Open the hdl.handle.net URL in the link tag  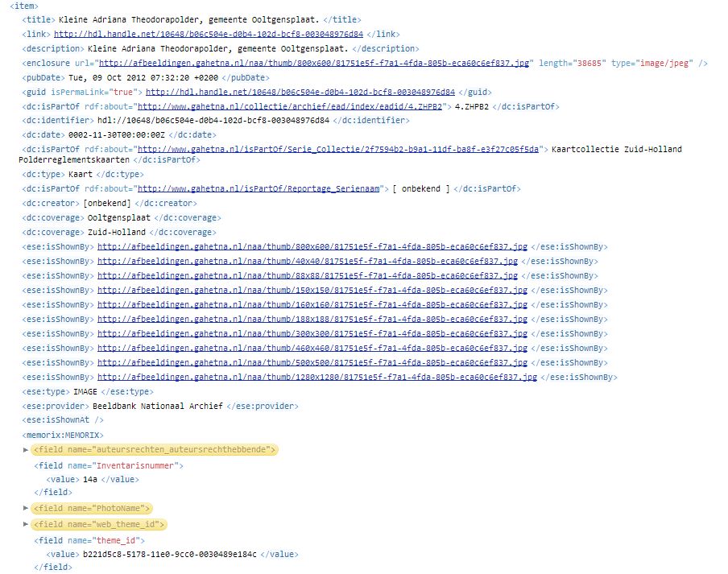pyautogui.click(x=209, y=34)
